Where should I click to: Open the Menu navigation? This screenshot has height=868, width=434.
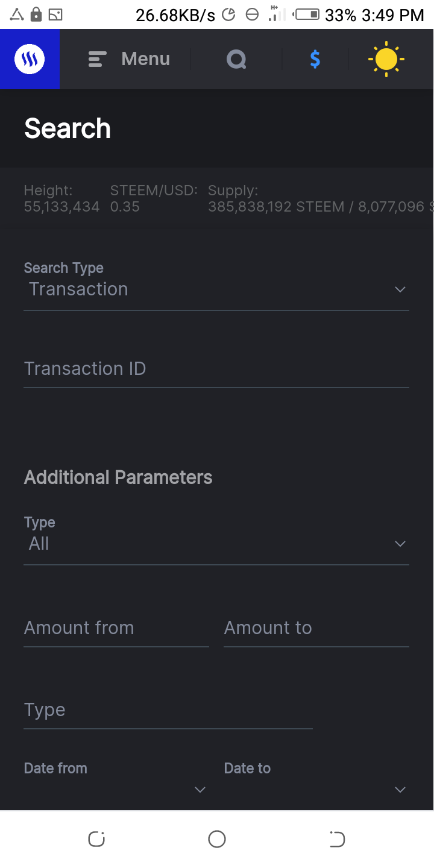click(x=145, y=59)
